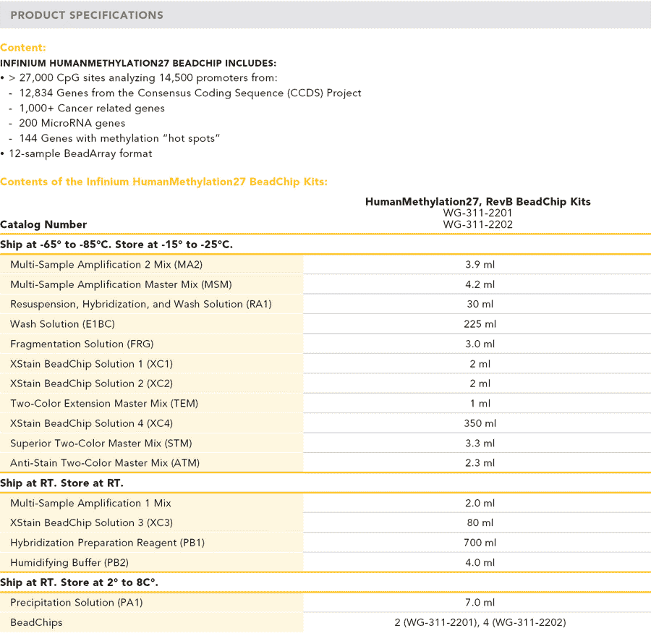
Task: Click the '2 ml' value for XC2
Action: point(480,384)
